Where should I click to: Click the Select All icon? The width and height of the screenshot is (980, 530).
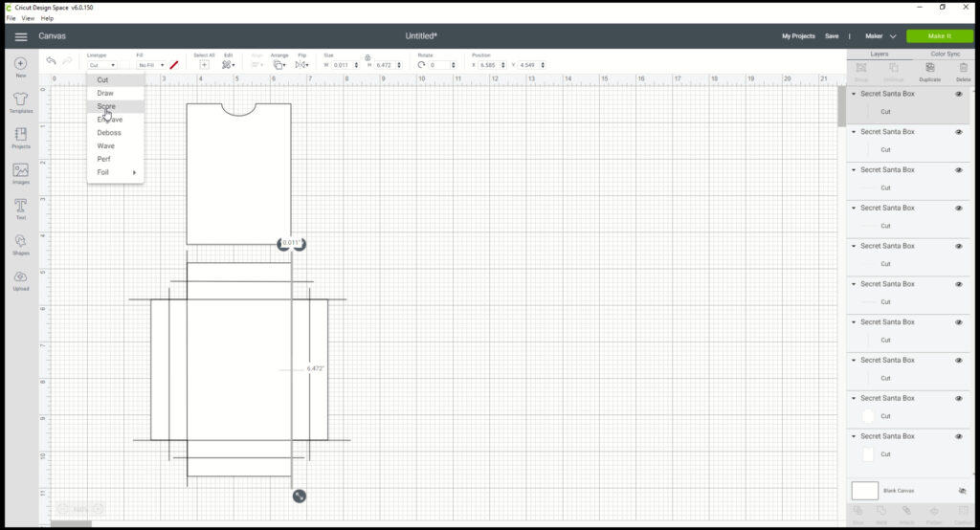[204, 65]
